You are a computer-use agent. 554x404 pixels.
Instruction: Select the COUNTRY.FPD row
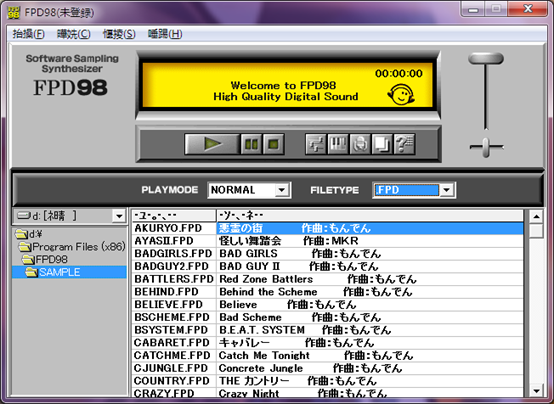328,381
